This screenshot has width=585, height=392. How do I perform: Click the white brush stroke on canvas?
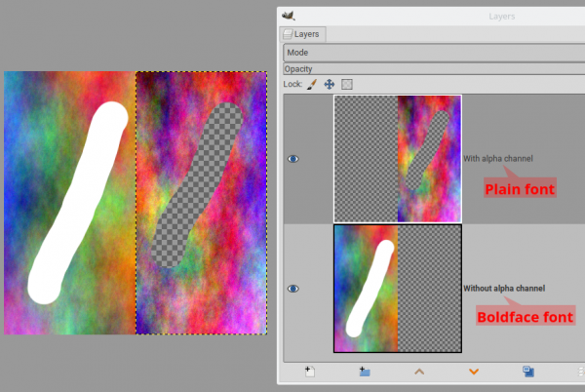(x=78, y=203)
